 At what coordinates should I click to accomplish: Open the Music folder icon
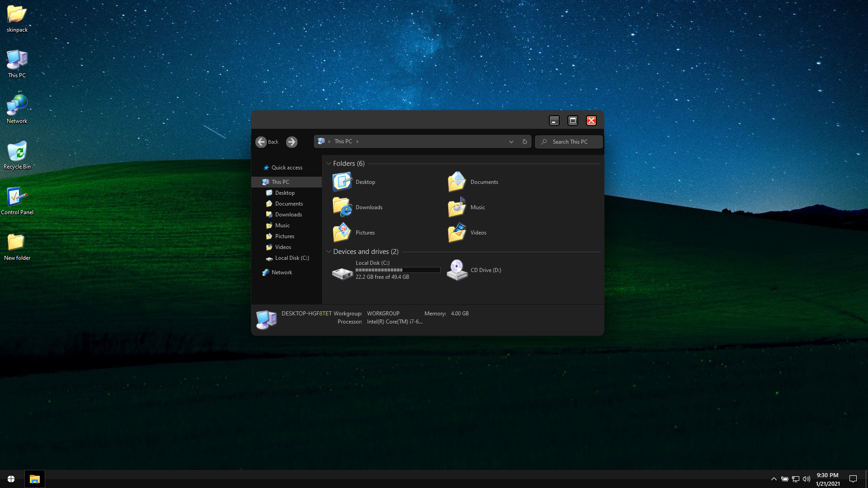tap(457, 207)
